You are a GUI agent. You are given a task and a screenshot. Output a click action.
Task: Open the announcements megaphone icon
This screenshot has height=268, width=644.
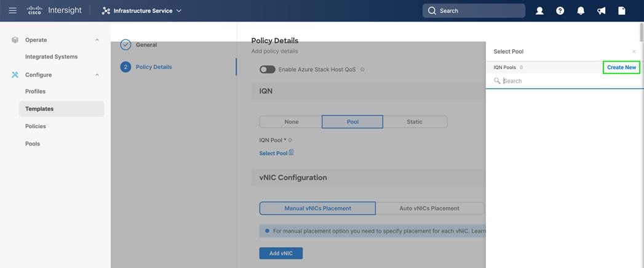pyautogui.click(x=602, y=10)
